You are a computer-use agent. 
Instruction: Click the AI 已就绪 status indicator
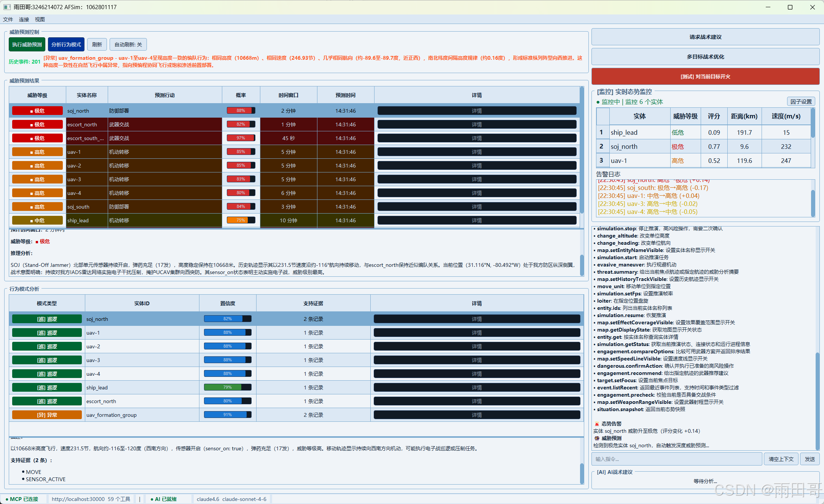click(164, 499)
